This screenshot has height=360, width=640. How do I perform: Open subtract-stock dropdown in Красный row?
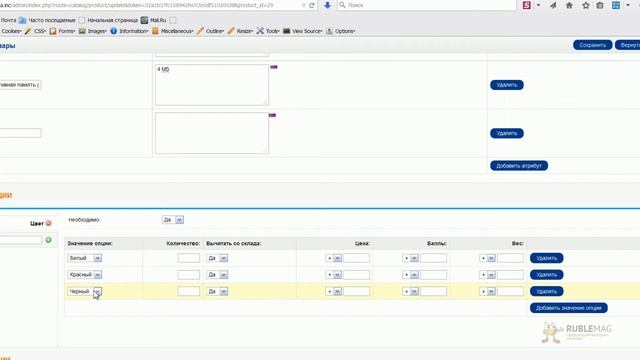[x=217, y=275]
